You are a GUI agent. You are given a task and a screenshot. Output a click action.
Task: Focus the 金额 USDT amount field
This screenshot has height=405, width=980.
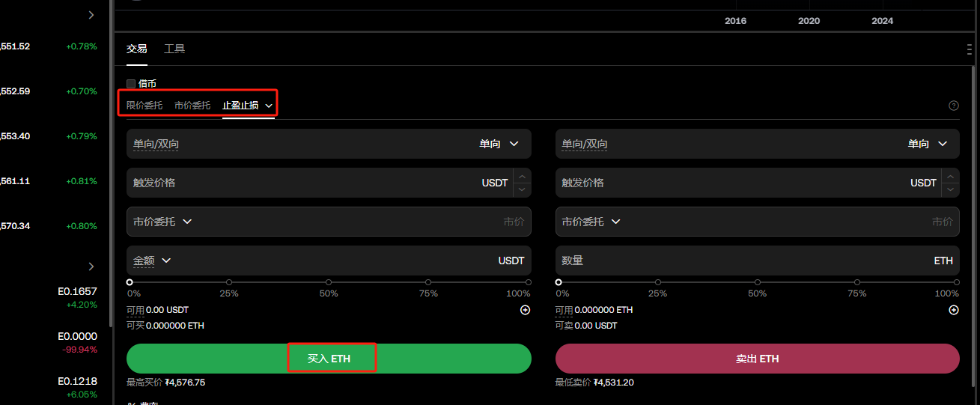coord(329,261)
